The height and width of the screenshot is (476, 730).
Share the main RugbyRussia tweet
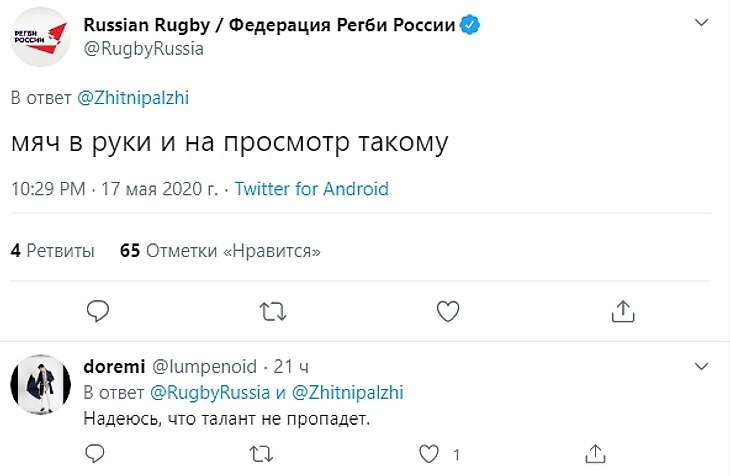pos(622,311)
